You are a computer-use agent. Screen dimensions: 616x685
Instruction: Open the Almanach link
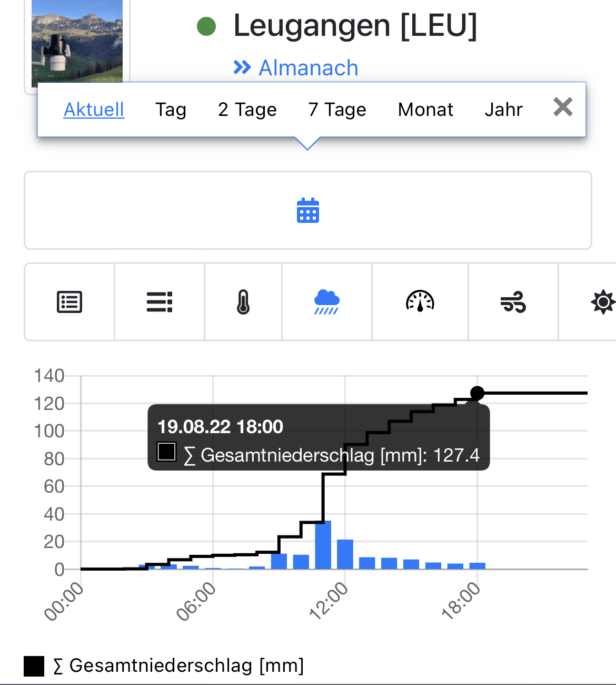[308, 68]
